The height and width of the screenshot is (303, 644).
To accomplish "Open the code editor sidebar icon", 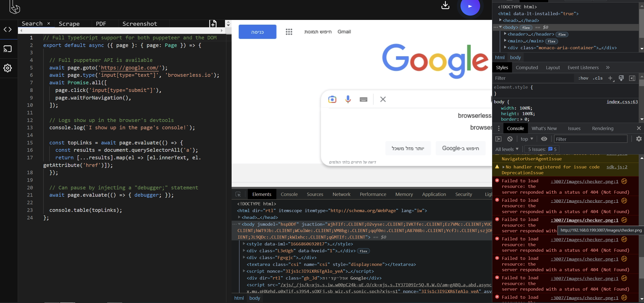I will tap(8, 30).
